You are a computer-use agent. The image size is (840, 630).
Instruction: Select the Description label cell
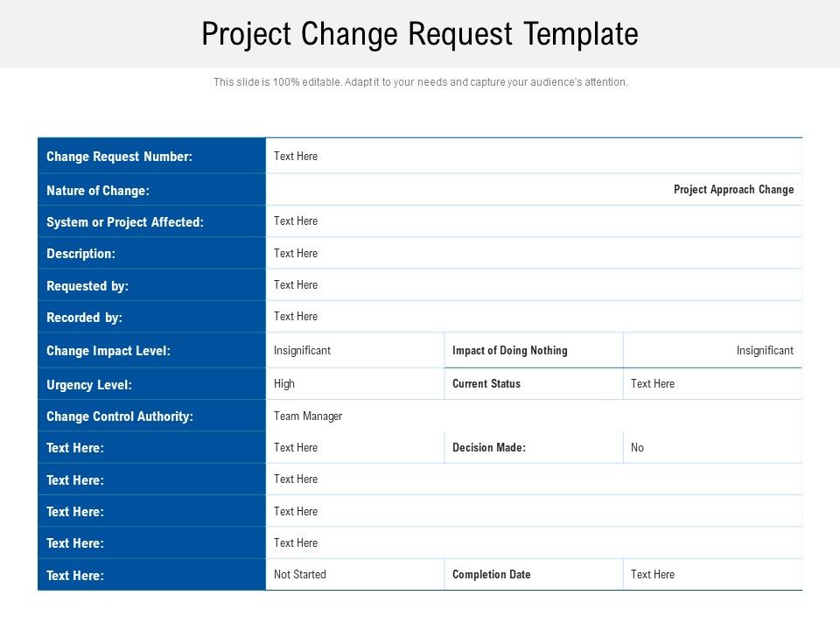click(x=151, y=254)
